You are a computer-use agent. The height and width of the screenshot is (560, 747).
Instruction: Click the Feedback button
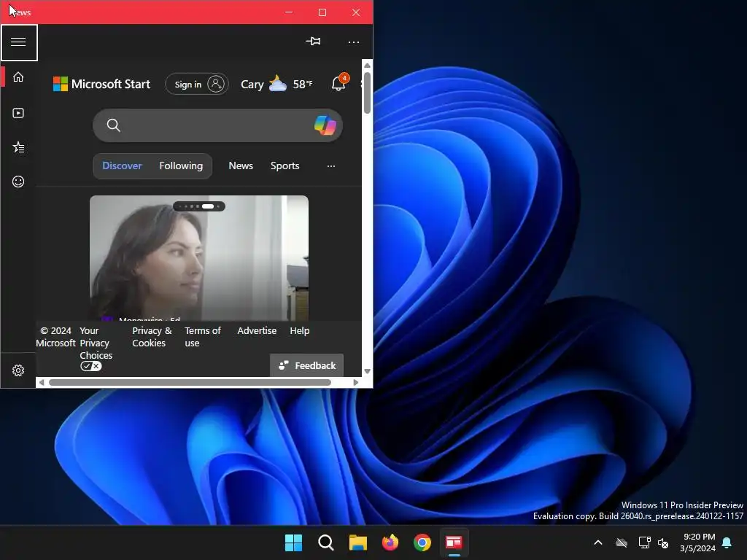click(x=307, y=365)
